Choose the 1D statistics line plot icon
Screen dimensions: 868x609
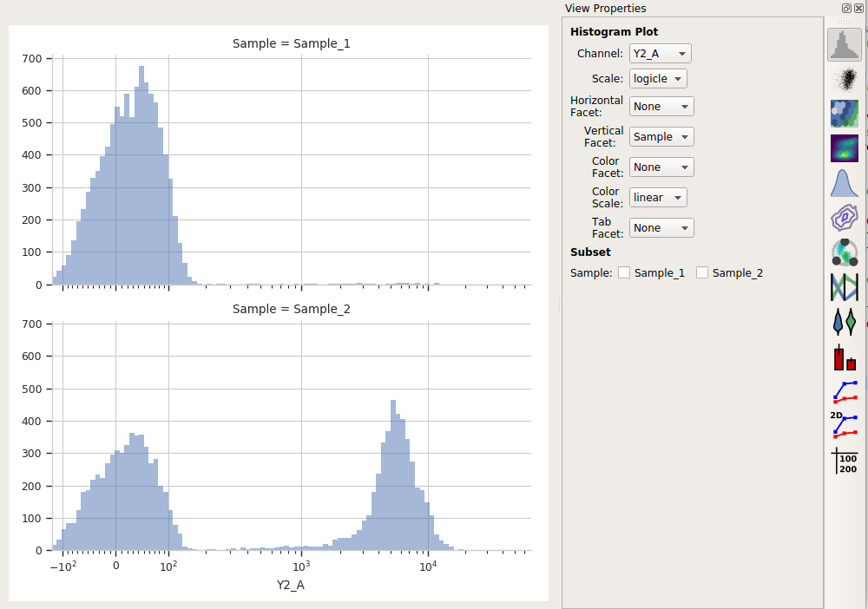pos(845,391)
